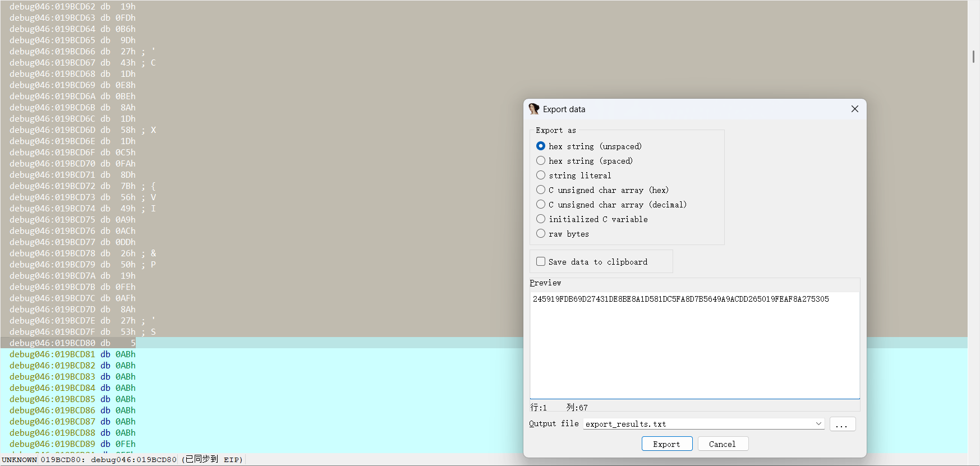980x466 pixels.
Task: Click the IDA icon in Export data title bar
Action: (533, 109)
